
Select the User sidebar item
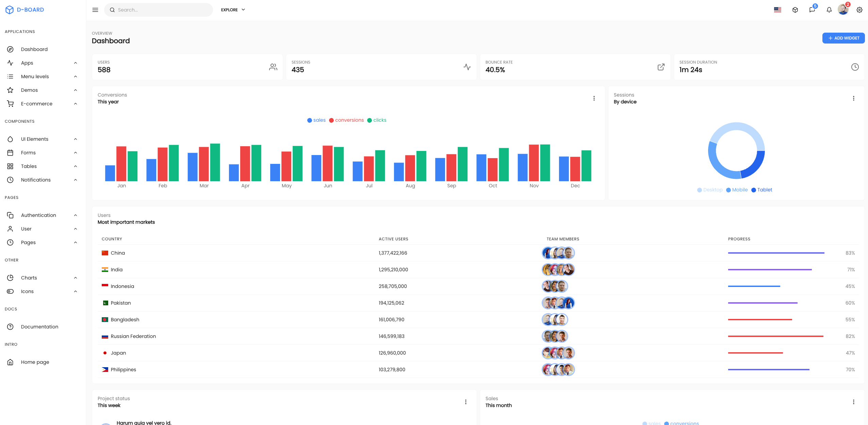(x=43, y=229)
